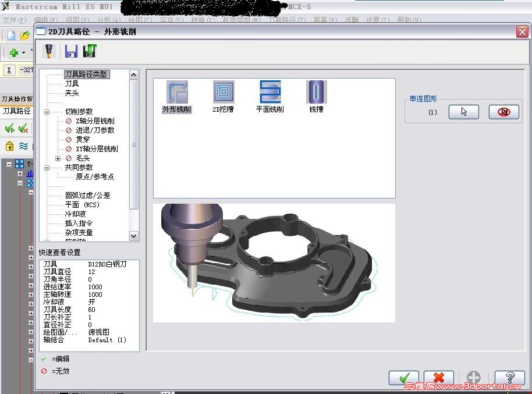
Task: Open help with question mark button
Action: pos(510,377)
